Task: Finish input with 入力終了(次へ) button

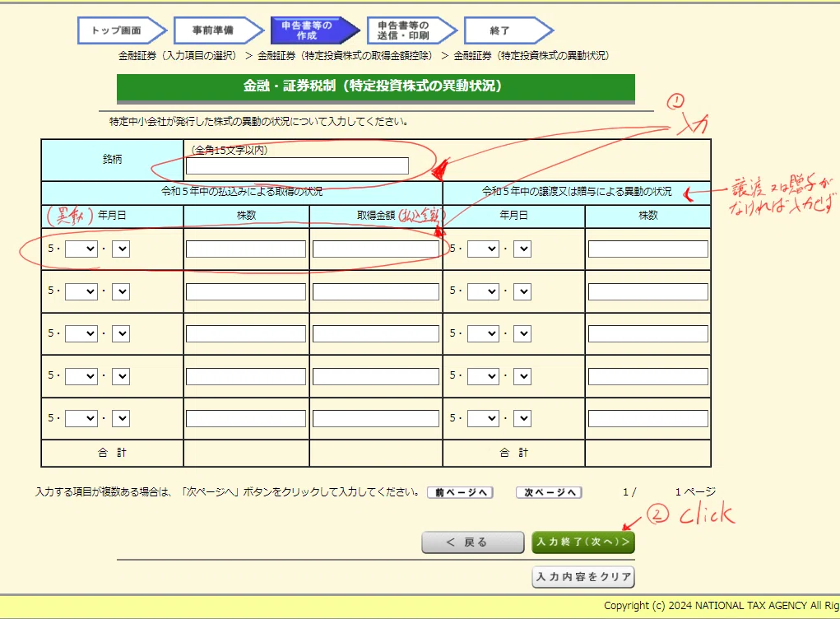Action: (x=582, y=542)
